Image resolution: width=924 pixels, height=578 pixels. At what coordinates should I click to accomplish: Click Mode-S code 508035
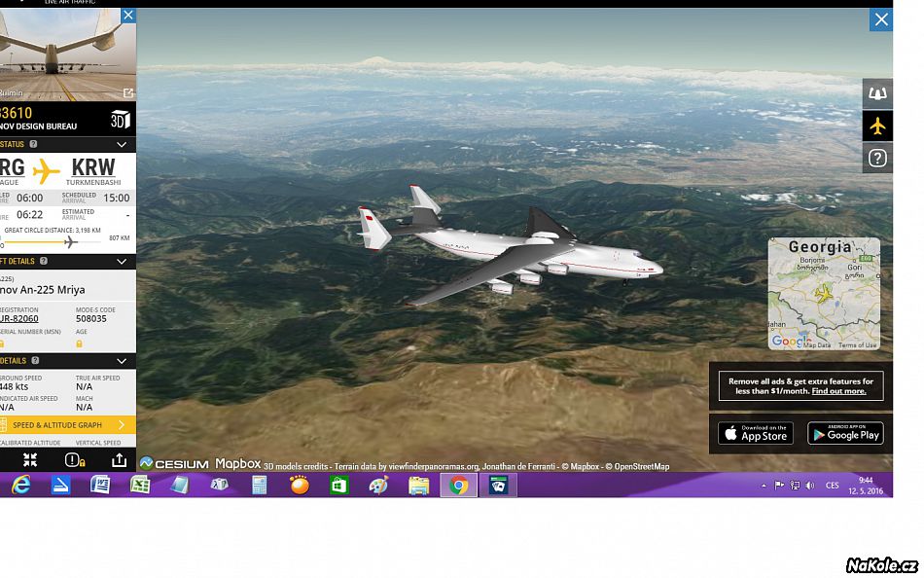click(91, 318)
